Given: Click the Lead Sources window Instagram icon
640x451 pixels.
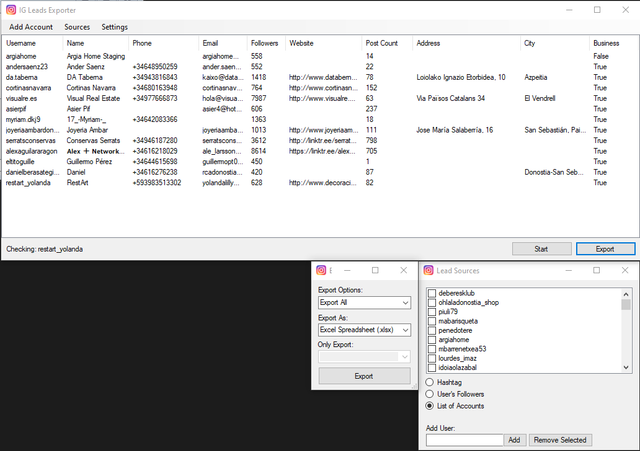Looking at the screenshot, I should coord(429,270).
